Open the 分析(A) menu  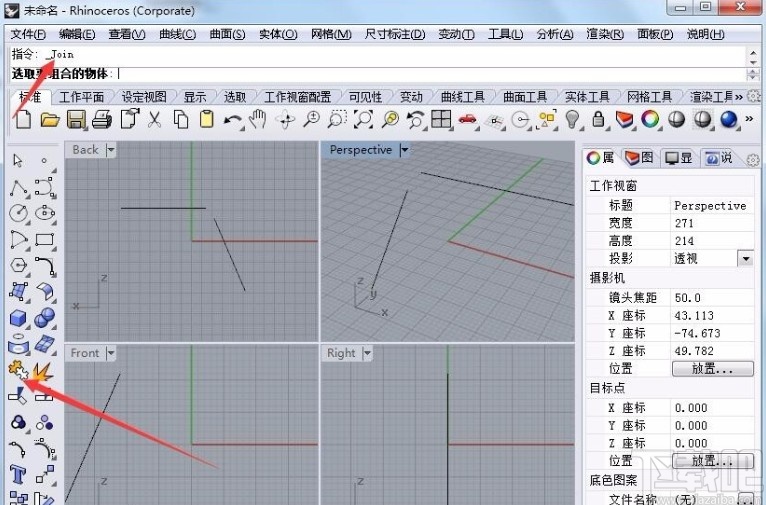(554, 34)
